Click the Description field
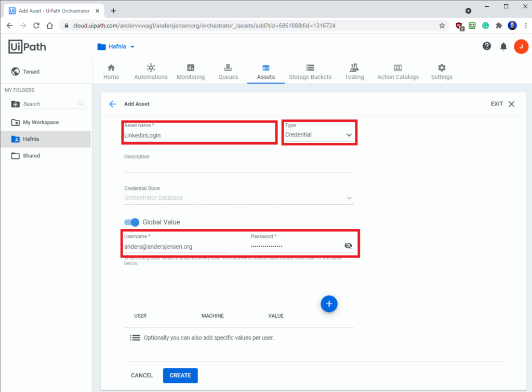Screen dimensions: 532x392 239,166
